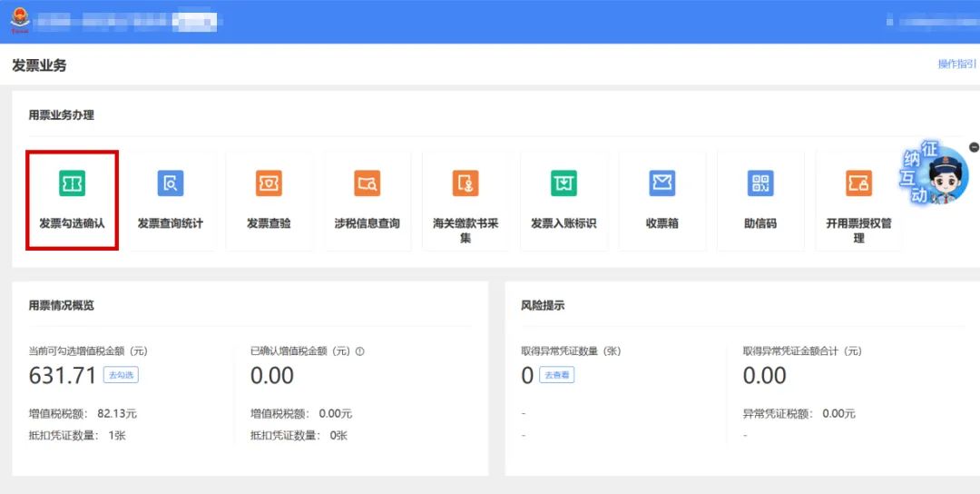The width and height of the screenshot is (980, 494).
Task: Click the 发票勾选确认 text label
Action: click(x=72, y=223)
